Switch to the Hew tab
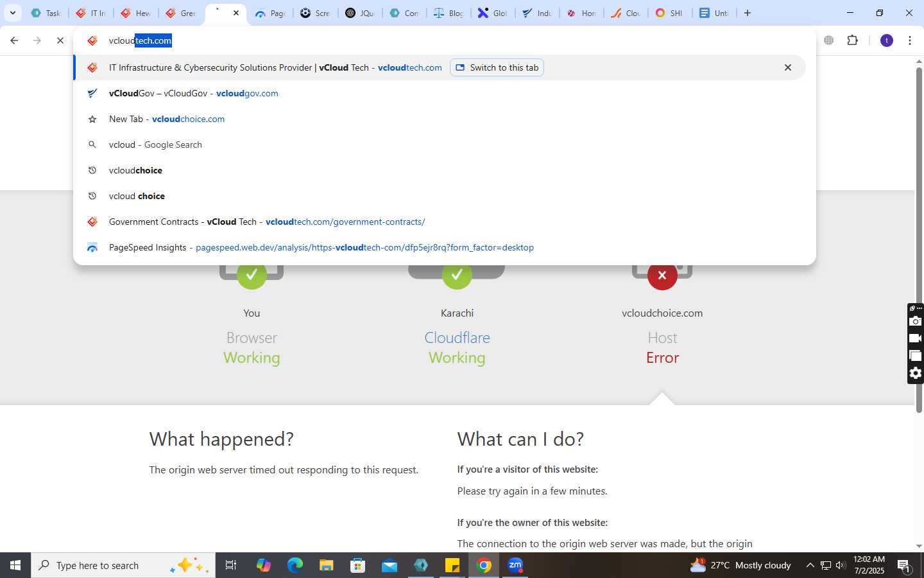 pyautogui.click(x=135, y=13)
